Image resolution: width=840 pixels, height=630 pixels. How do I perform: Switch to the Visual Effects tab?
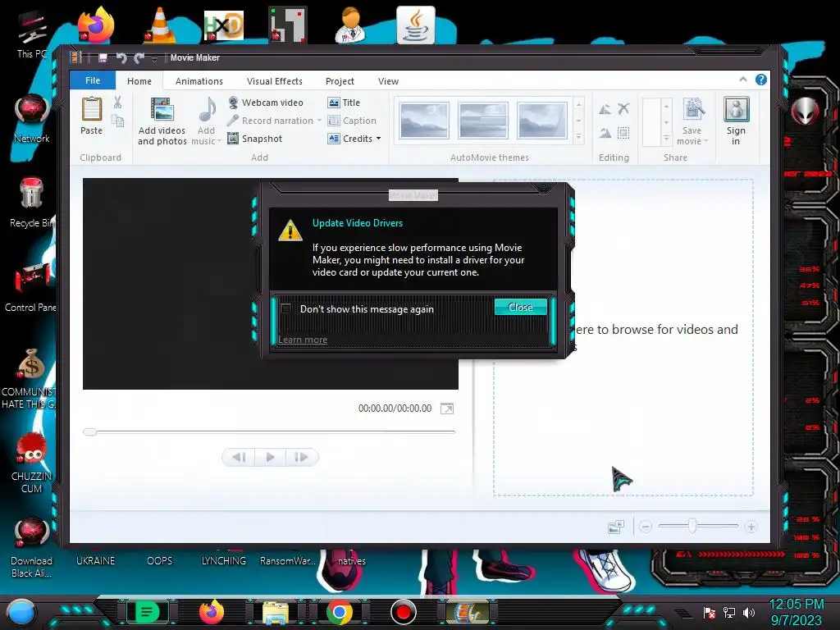click(x=274, y=81)
